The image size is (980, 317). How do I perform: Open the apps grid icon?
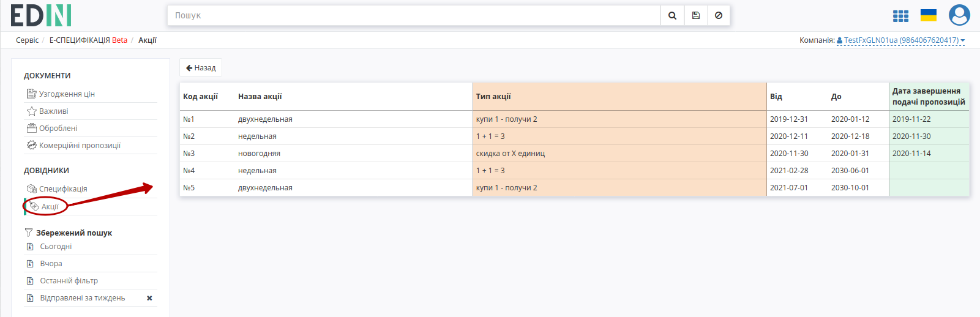pyautogui.click(x=900, y=16)
